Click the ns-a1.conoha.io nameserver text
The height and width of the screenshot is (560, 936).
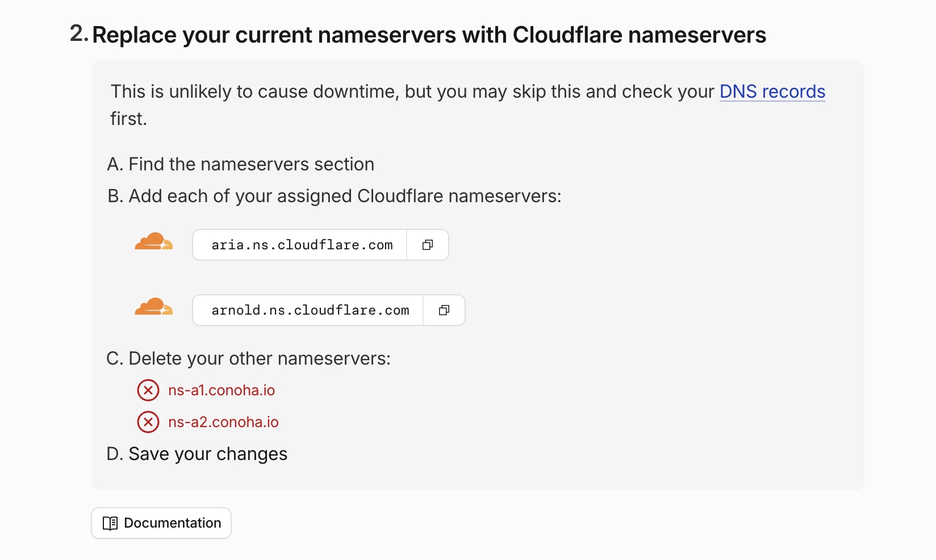click(x=222, y=390)
